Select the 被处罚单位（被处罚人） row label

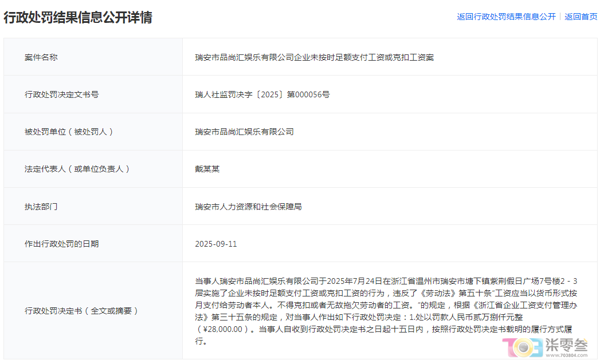[69, 132]
